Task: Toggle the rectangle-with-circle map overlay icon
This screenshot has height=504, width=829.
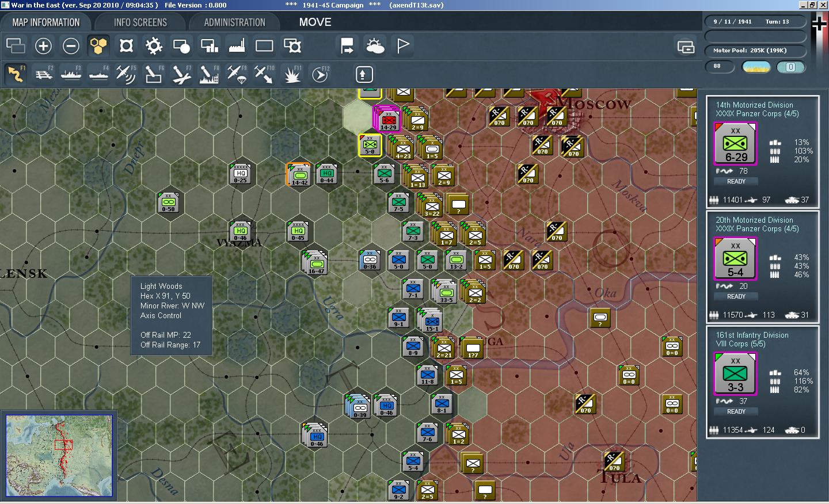Action: click(x=181, y=45)
